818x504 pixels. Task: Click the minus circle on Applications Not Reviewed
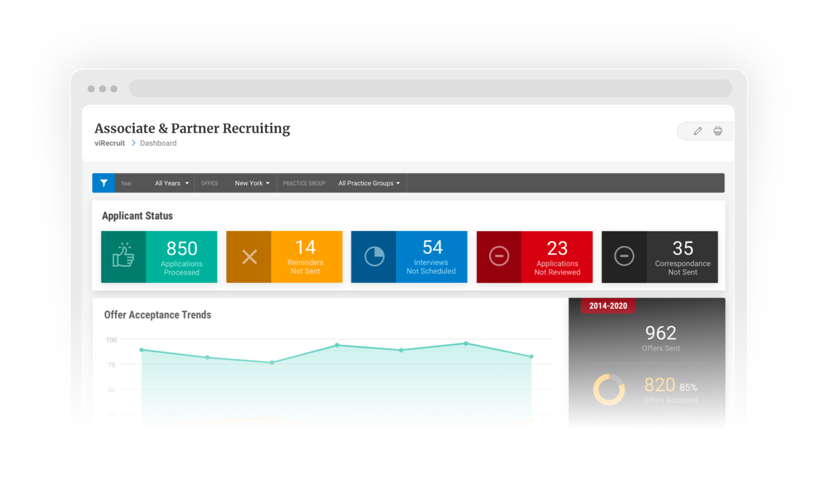(x=499, y=256)
